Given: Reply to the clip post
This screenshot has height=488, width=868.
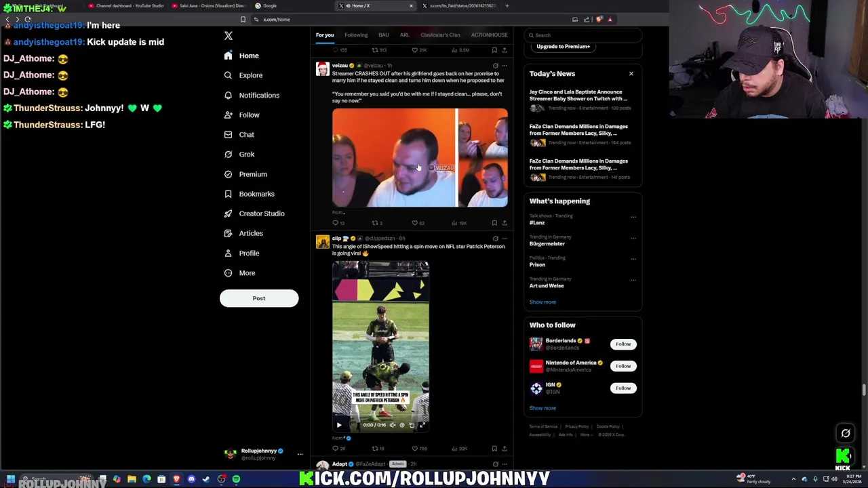Looking at the screenshot, I should click(x=338, y=448).
